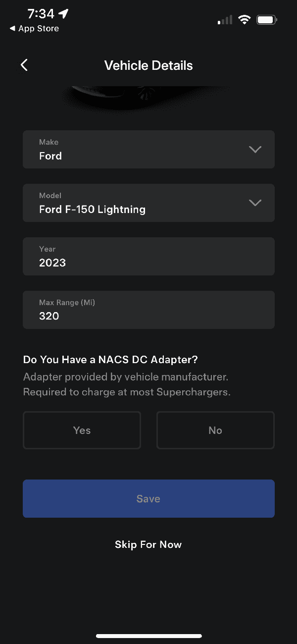The height and width of the screenshot is (644, 297).
Task: Tap the back arrow beside Vehicle Details
Action: [x=24, y=65]
